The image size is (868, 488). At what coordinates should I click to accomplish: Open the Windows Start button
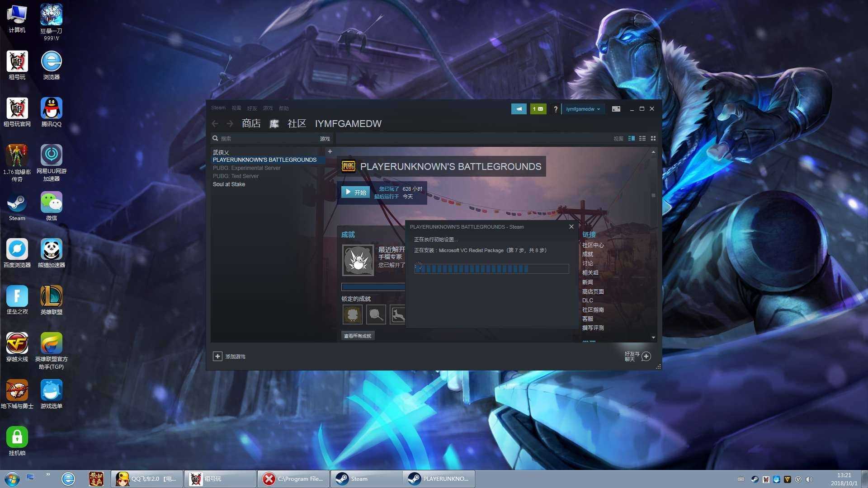[12, 479]
